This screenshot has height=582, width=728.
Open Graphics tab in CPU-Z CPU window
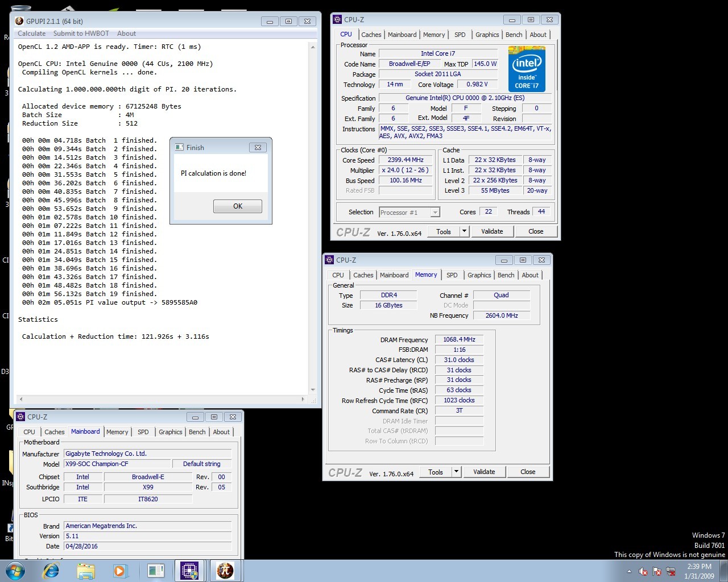[x=487, y=35]
